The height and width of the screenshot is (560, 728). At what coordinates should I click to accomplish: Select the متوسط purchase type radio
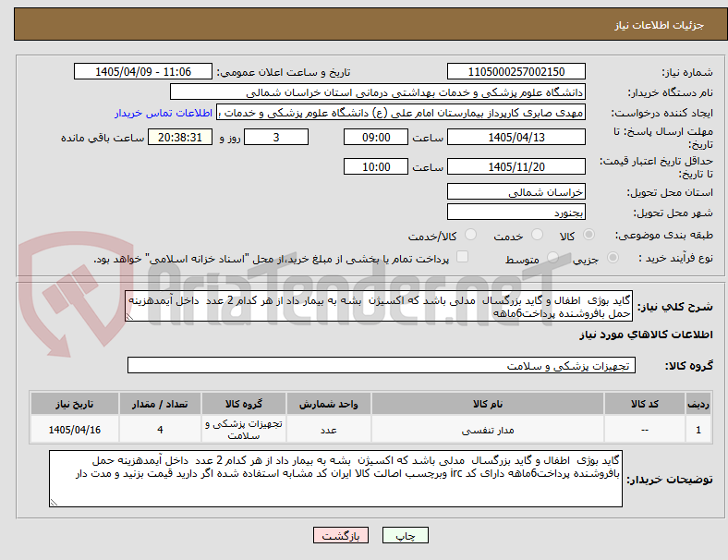(x=552, y=258)
